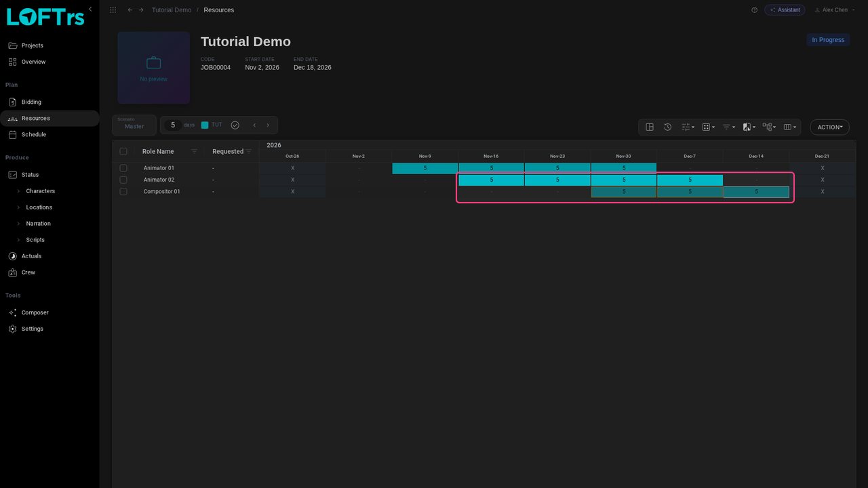Click the No preview project thumbnail
Image resolution: width=868 pixels, height=488 pixels.
point(154,68)
